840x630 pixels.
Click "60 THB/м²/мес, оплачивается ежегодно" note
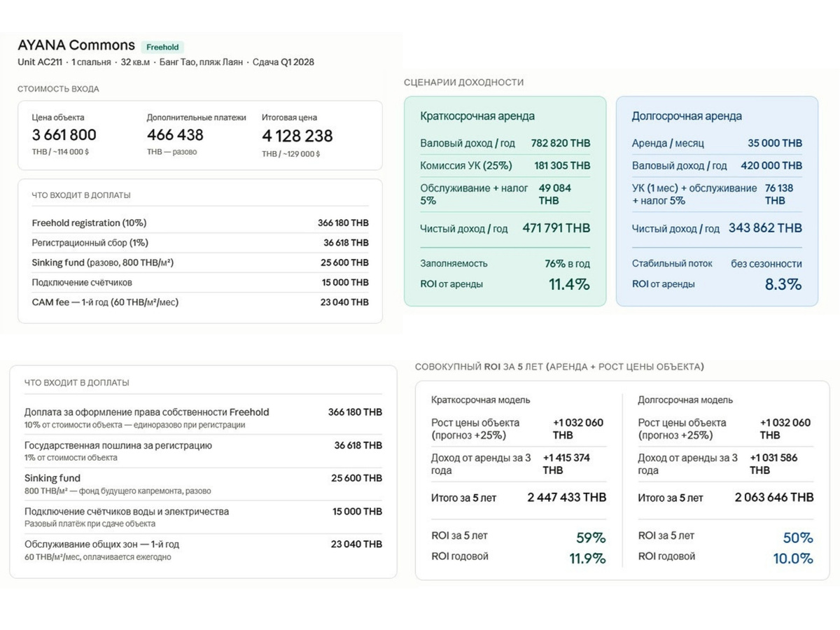click(x=98, y=557)
